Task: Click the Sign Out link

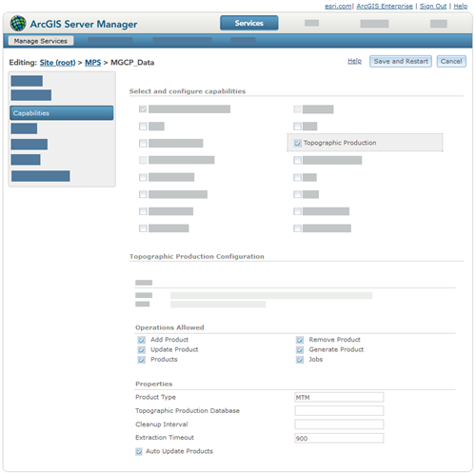Action: click(433, 6)
